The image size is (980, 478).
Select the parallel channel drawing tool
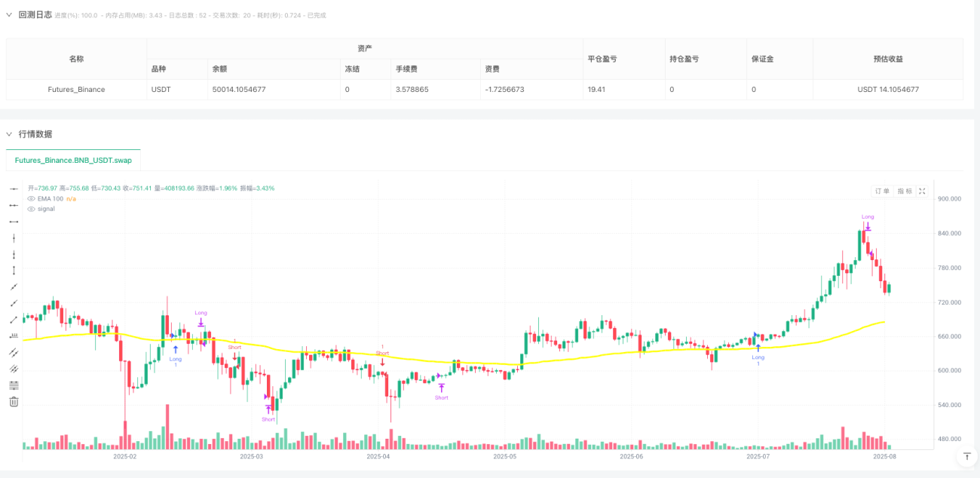(13, 352)
